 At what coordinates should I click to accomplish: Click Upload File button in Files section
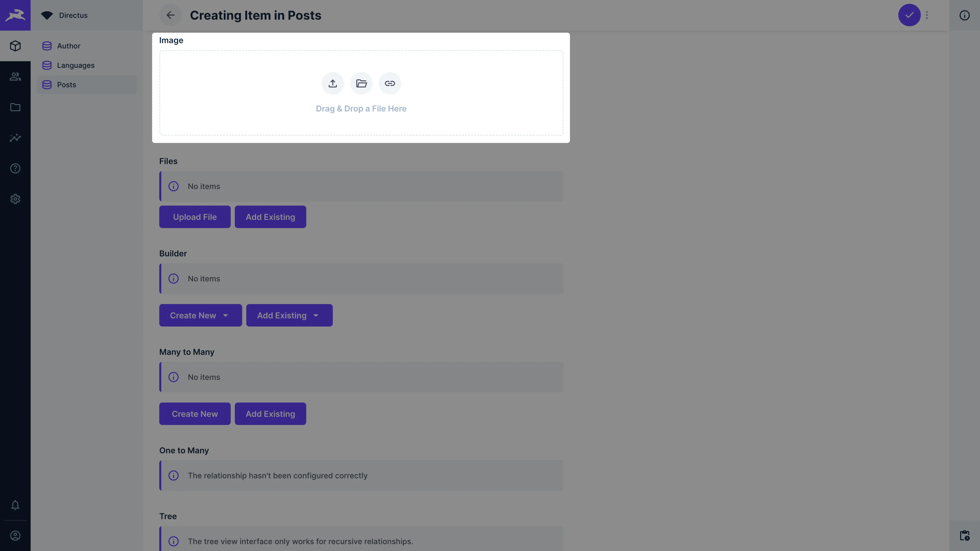click(194, 217)
